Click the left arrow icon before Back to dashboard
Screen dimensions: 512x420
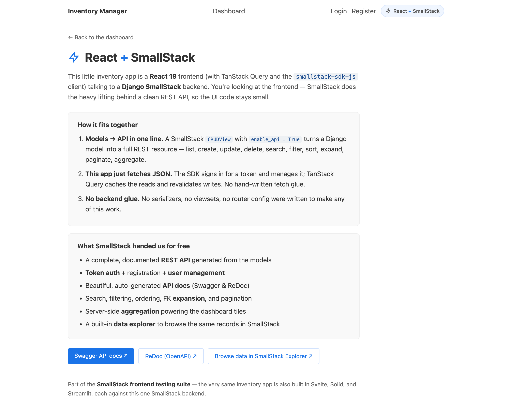(70, 37)
